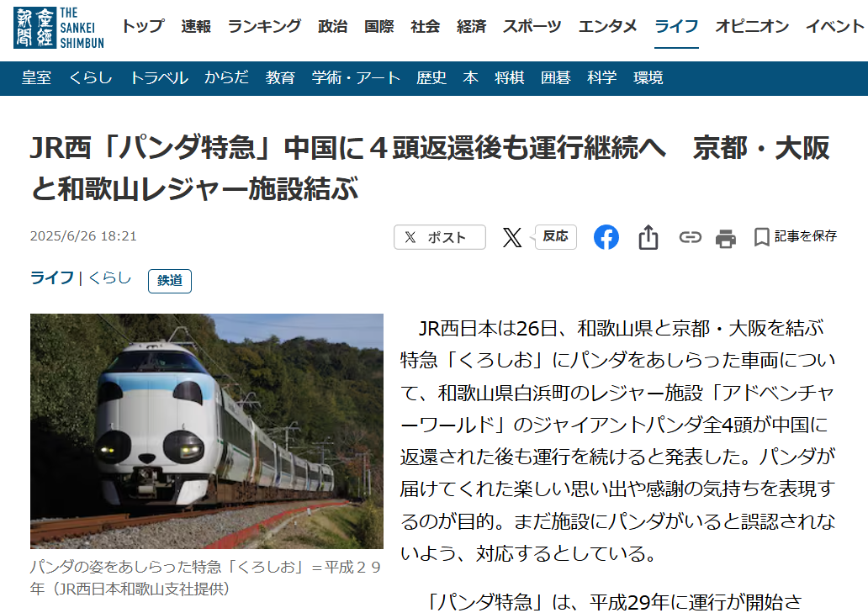The width and height of the screenshot is (868, 613).
Task: Open the share upload icon
Action: (x=648, y=237)
